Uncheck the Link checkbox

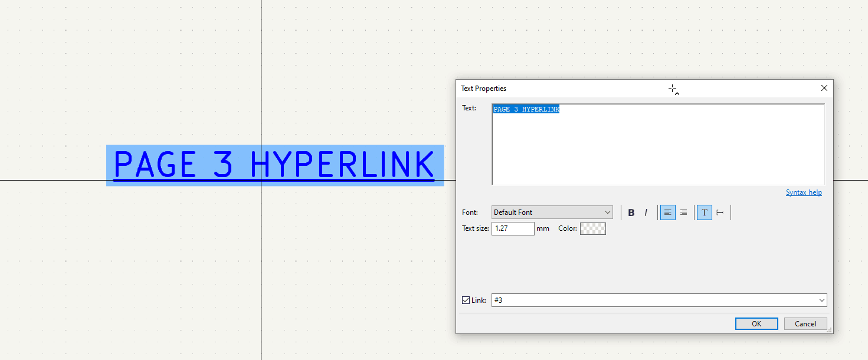(466, 300)
